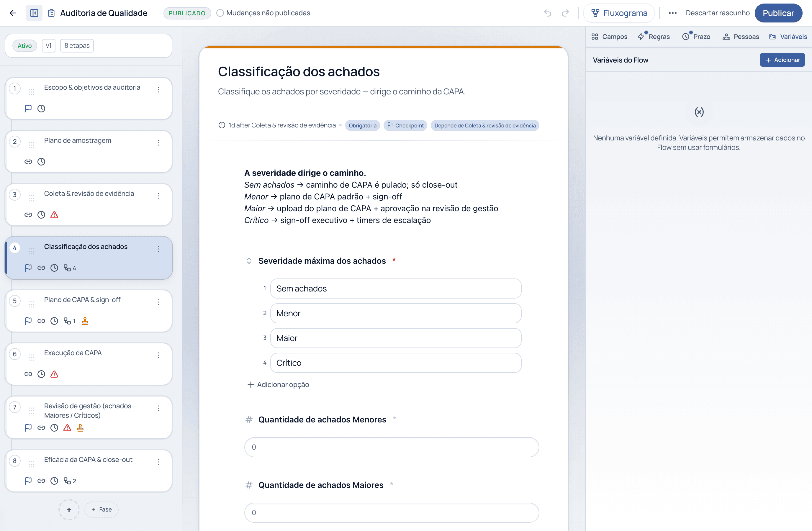Click the Menor option field

396,313
